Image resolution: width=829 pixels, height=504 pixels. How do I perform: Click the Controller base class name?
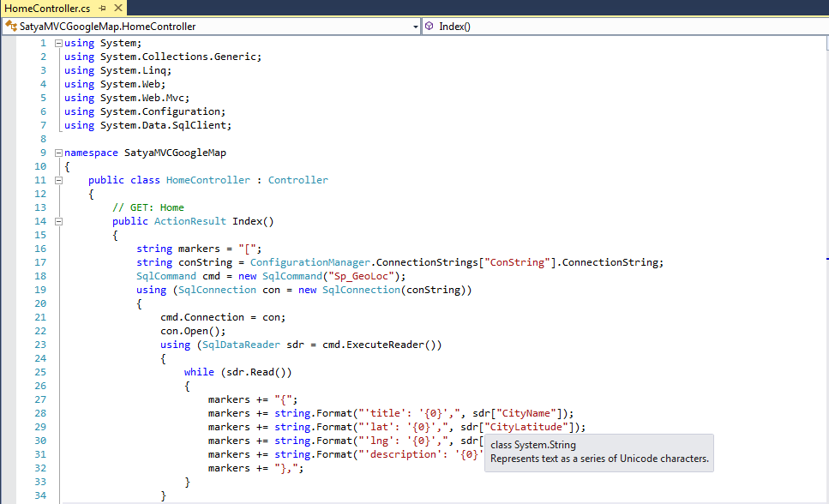pyautogui.click(x=297, y=180)
